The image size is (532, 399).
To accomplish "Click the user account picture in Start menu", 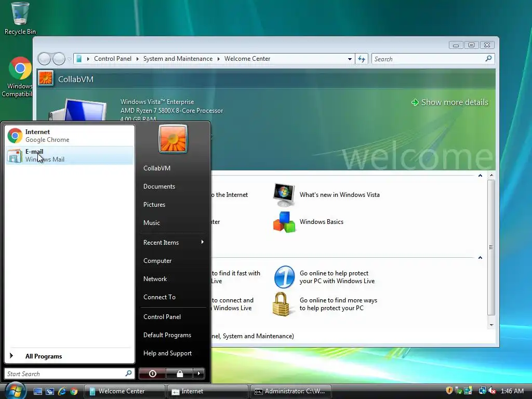I will 172,139.
